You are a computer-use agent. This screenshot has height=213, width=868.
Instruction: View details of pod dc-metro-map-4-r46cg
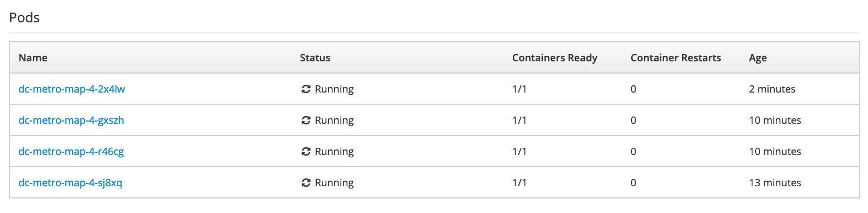[x=71, y=152]
